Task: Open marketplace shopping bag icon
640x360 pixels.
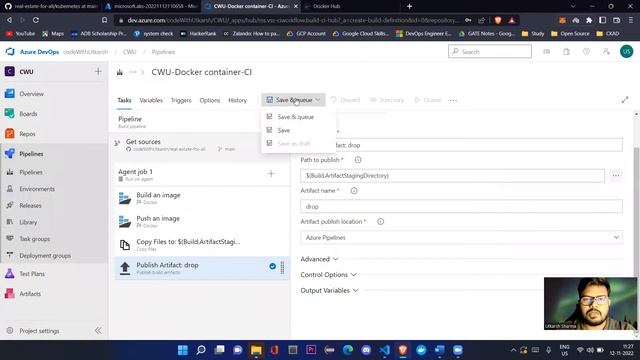Action: [566, 51]
